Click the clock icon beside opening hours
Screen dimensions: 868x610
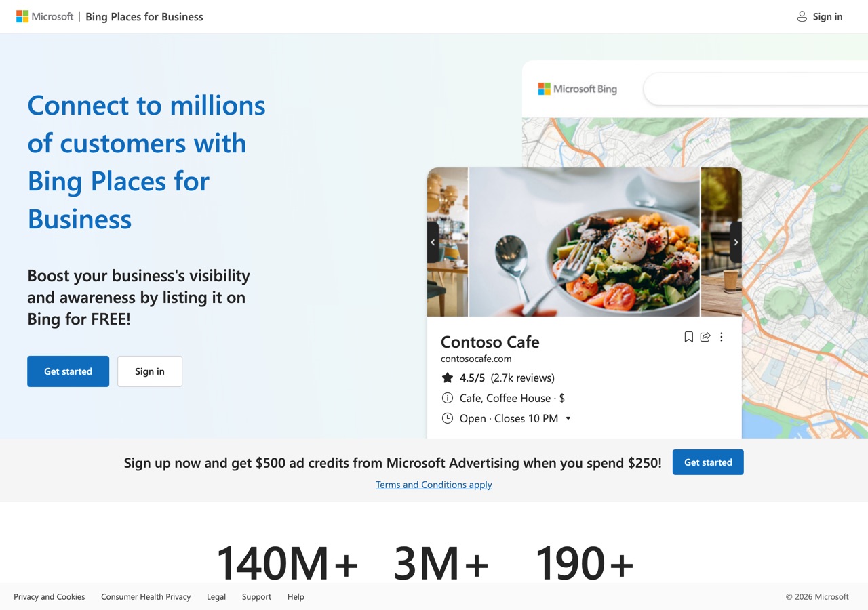(447, 418)
